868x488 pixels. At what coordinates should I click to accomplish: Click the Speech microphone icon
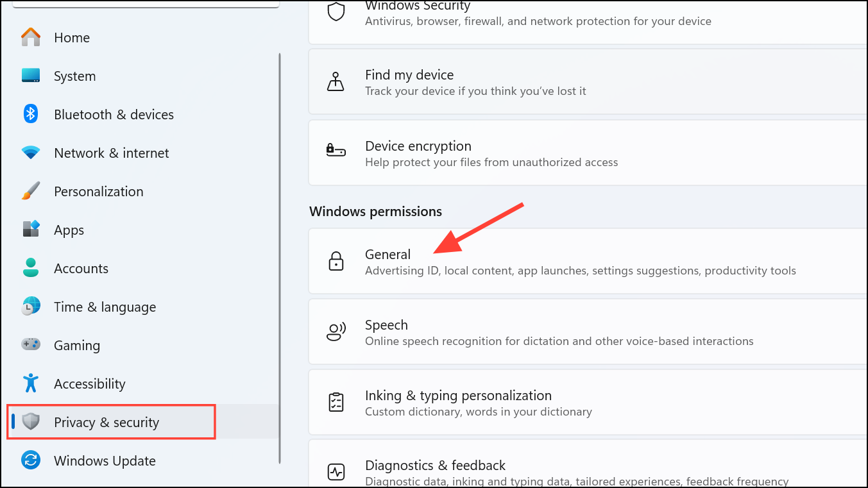pos(336,332)
